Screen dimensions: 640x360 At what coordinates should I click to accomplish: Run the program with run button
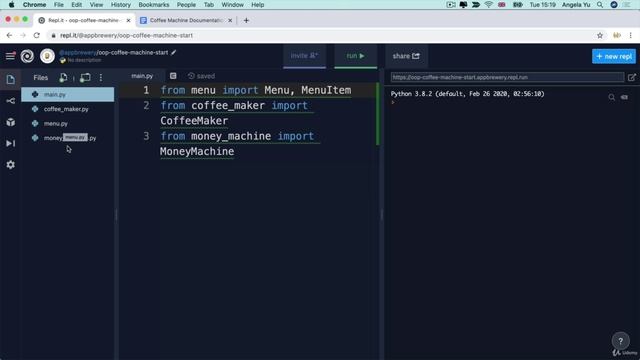356,56
